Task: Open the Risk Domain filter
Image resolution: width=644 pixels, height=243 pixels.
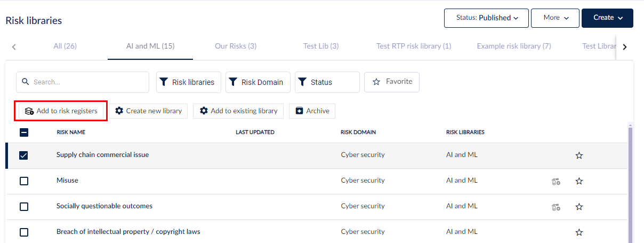Action: click(x=258, y=82)
